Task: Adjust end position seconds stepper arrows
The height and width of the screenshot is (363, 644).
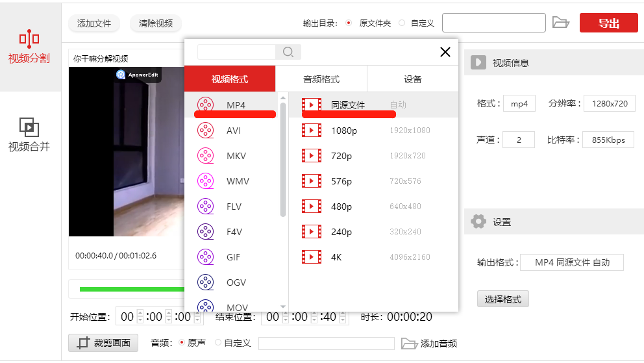Action: 343,317
